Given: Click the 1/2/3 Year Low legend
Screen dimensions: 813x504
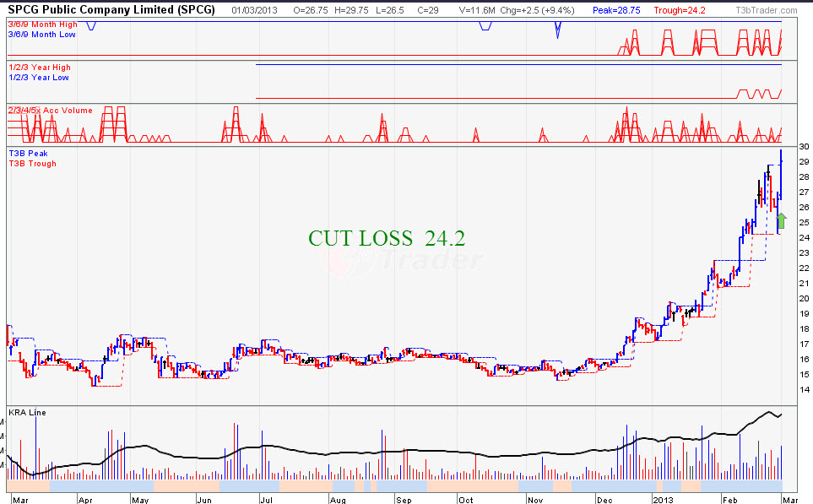Looking at the screenshot, I should tap(38, 78).
